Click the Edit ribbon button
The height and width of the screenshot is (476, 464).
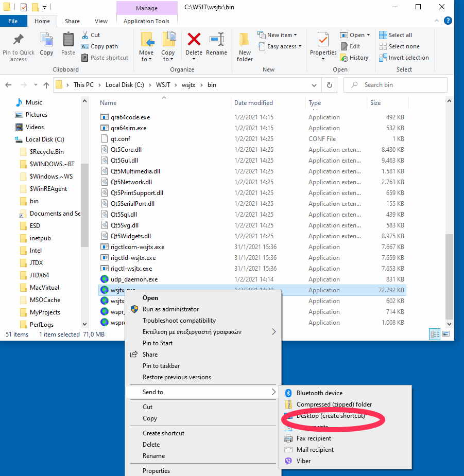[x=350, y=46]
